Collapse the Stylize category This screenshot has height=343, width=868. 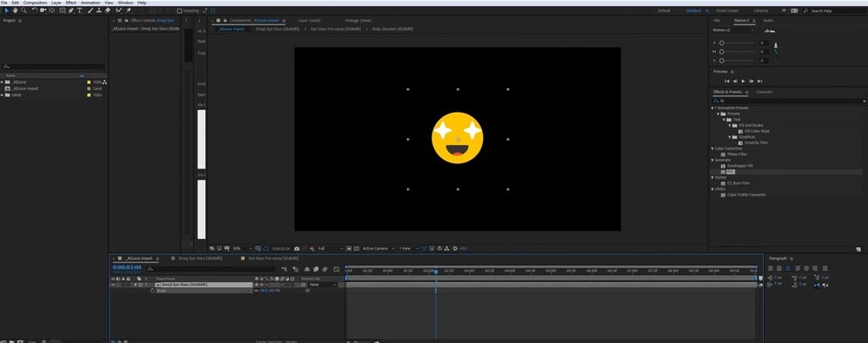[713, 178]
